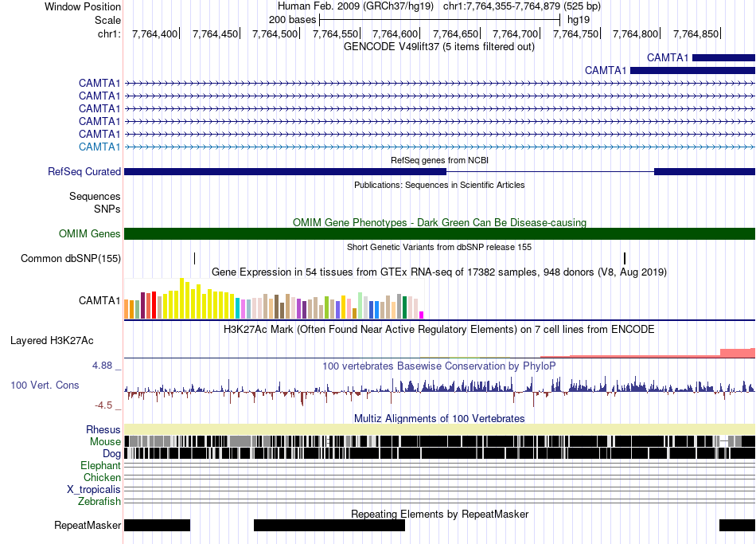Click the RefSeq Curated track label
Screen dimensions: 756x544
[x=84, y=171]
